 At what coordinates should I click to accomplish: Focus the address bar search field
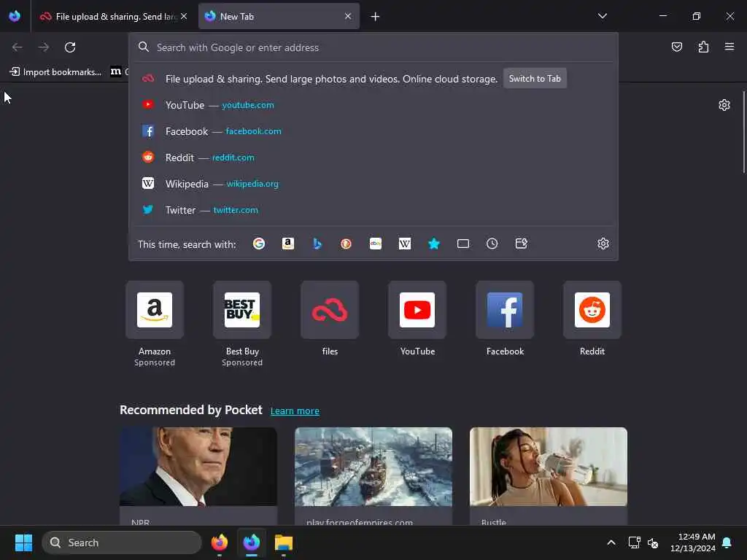coord(373,47)
